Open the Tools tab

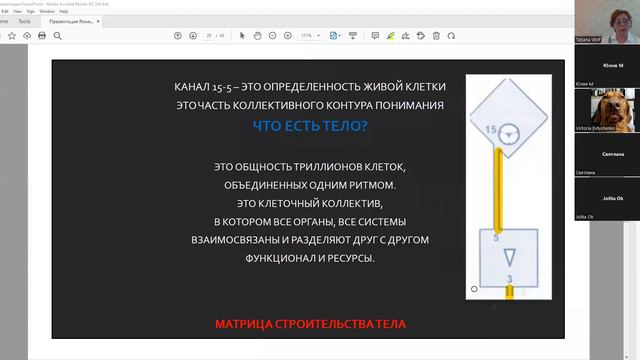coord(24,21)
